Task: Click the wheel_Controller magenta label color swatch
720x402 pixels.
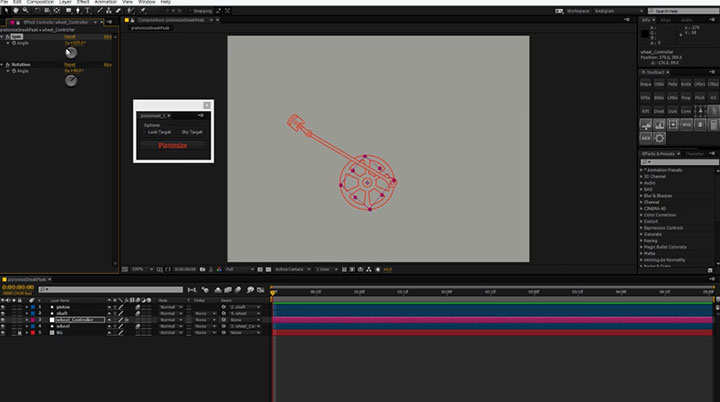Action: pos(33,320)
